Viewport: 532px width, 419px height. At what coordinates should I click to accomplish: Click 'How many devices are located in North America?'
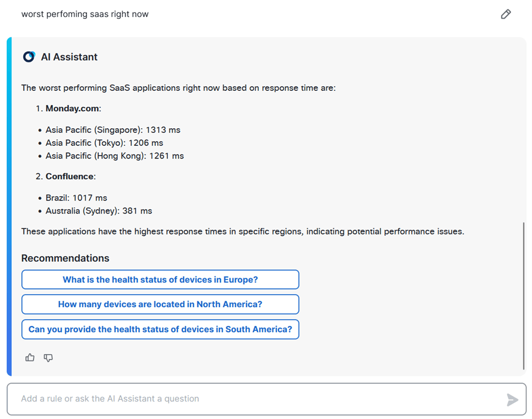(160, 304)
